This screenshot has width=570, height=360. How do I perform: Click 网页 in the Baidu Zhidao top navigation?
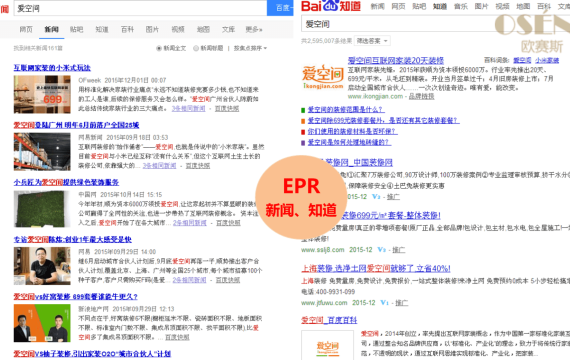click(x=398, y=7)
